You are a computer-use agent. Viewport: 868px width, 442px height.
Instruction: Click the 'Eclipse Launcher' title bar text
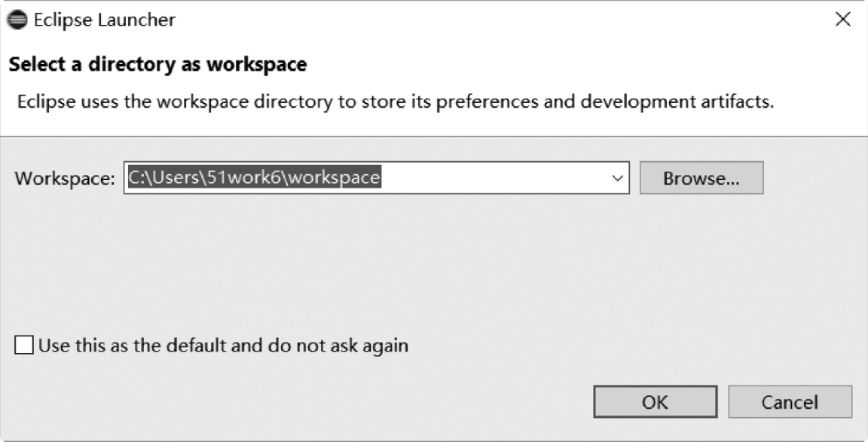point(105,20)
